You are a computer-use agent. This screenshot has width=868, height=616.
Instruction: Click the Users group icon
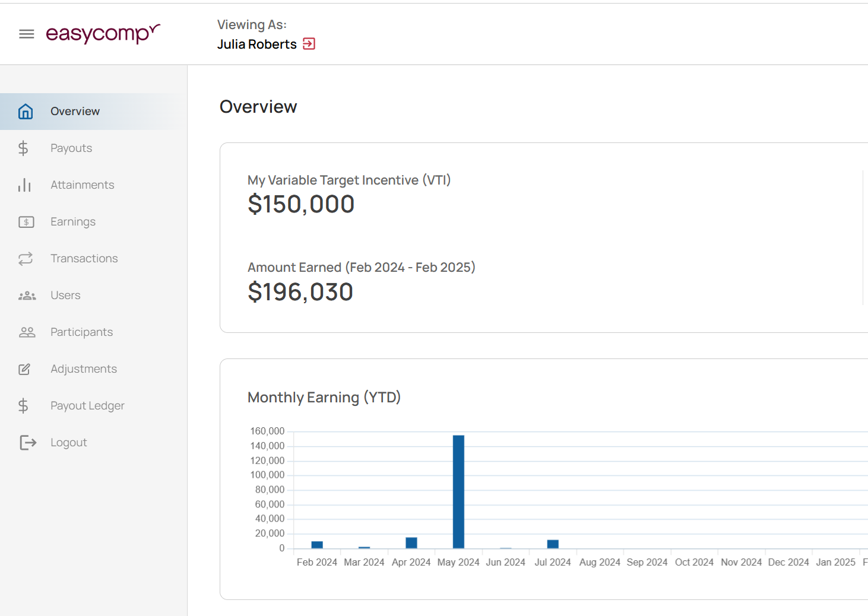[x=27, y=296]
